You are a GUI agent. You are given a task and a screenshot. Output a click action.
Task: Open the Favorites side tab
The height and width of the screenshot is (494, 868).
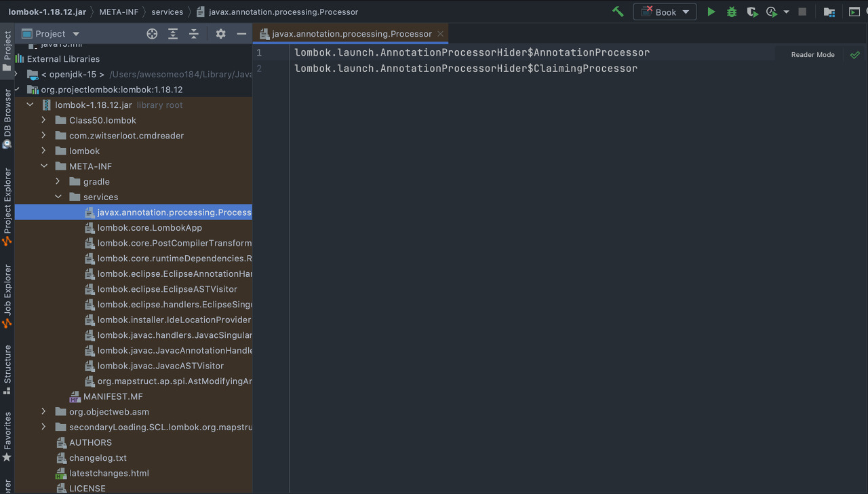(x=7, y=438)
